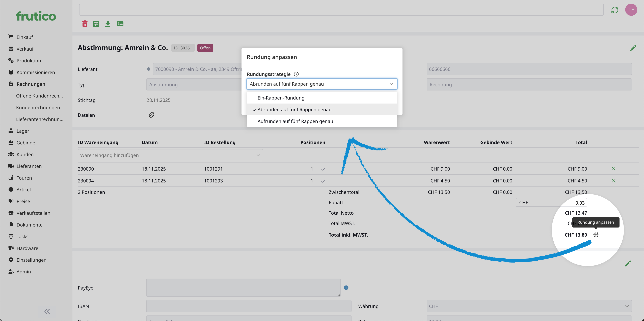This screenshot has width=644, height=321.
Task: Collapse the sidebar with double chevron
Action: pos(47,311)
